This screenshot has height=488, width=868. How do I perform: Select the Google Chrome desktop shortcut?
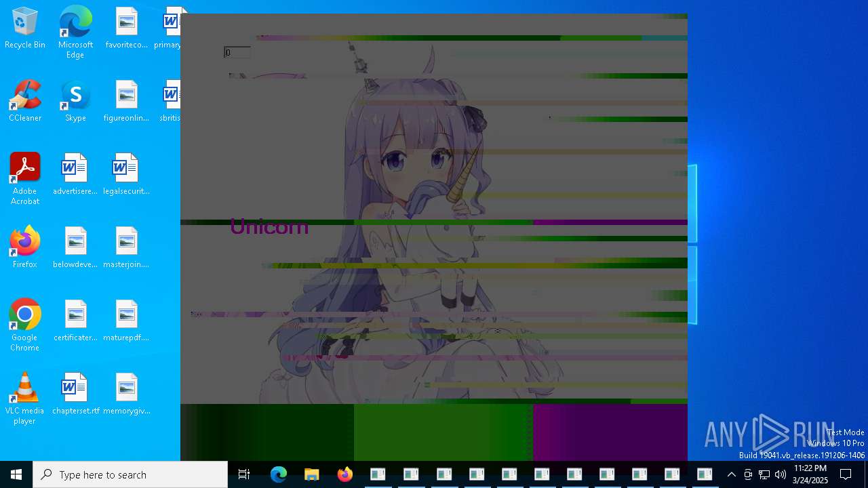(x=25, y=325)
